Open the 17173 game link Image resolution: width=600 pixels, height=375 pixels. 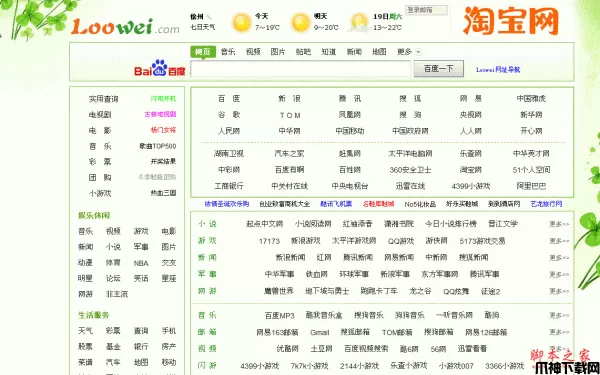point(269,241)
